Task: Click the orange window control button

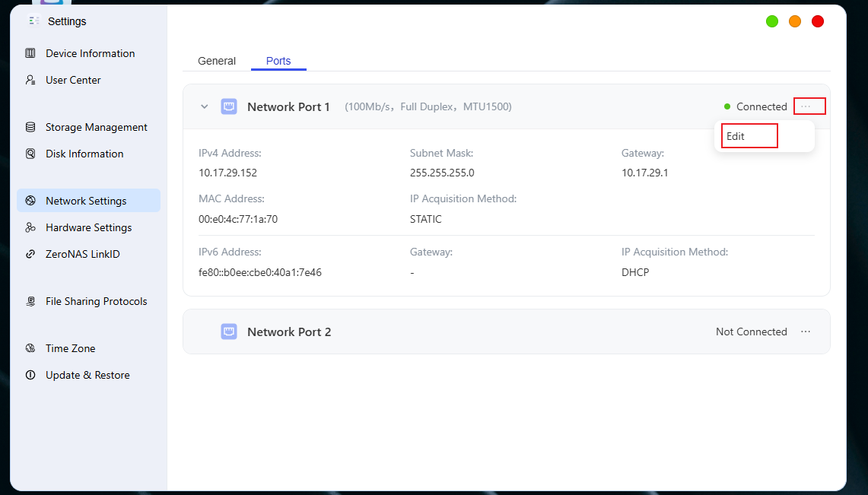Action: 795,21
